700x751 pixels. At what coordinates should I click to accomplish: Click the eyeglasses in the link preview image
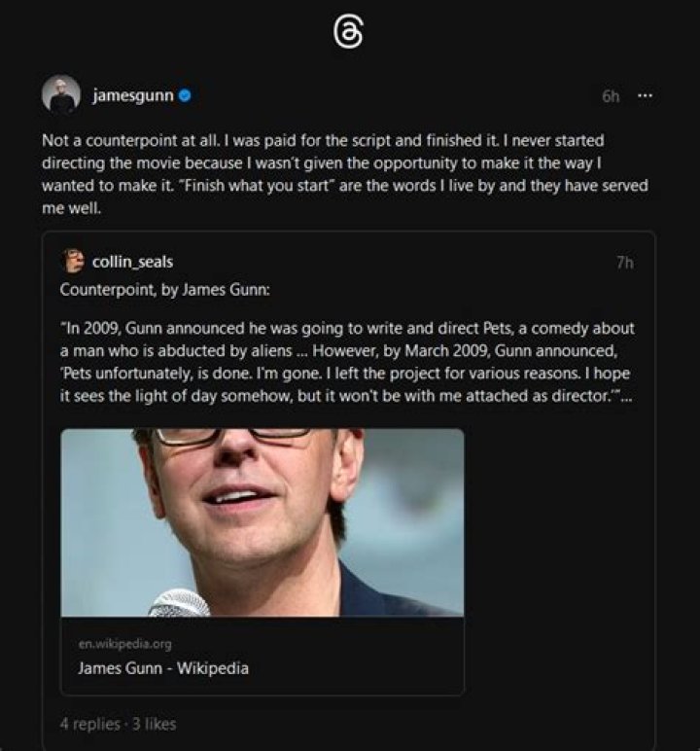(x=231, y=437)
